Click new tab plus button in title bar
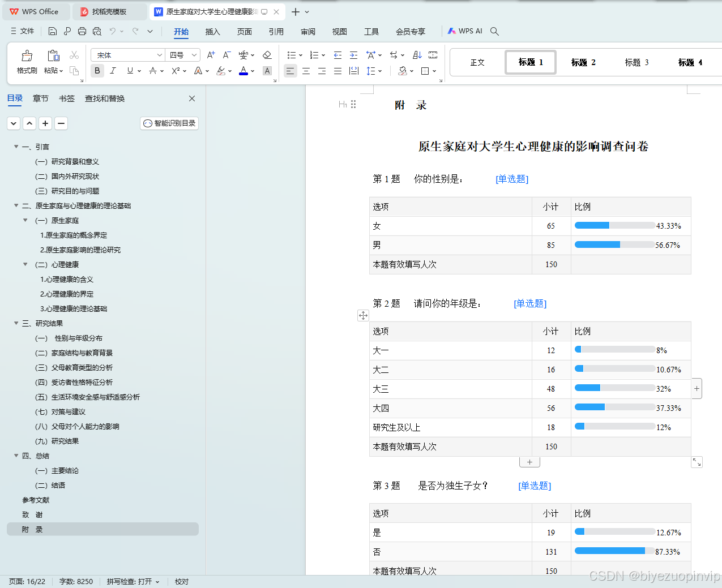The height and width of the screenshot is (588, 722). (295, 11)
